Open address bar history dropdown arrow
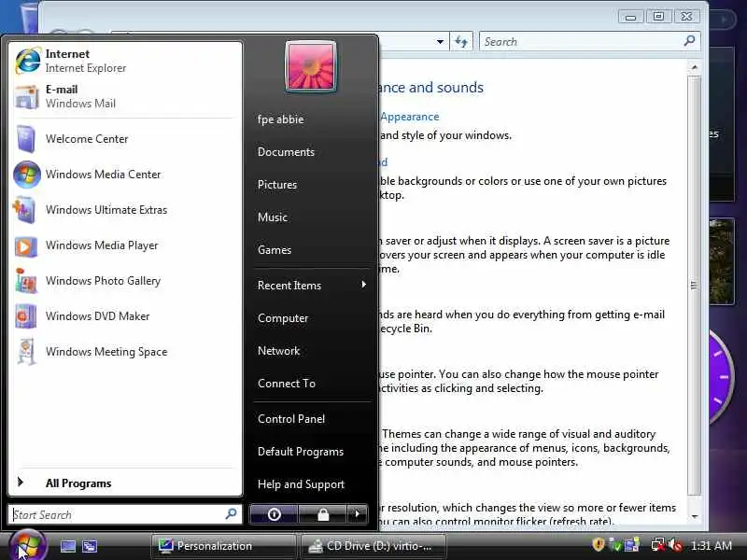Screen dimensions: 747x560 [x=440, y=42]
